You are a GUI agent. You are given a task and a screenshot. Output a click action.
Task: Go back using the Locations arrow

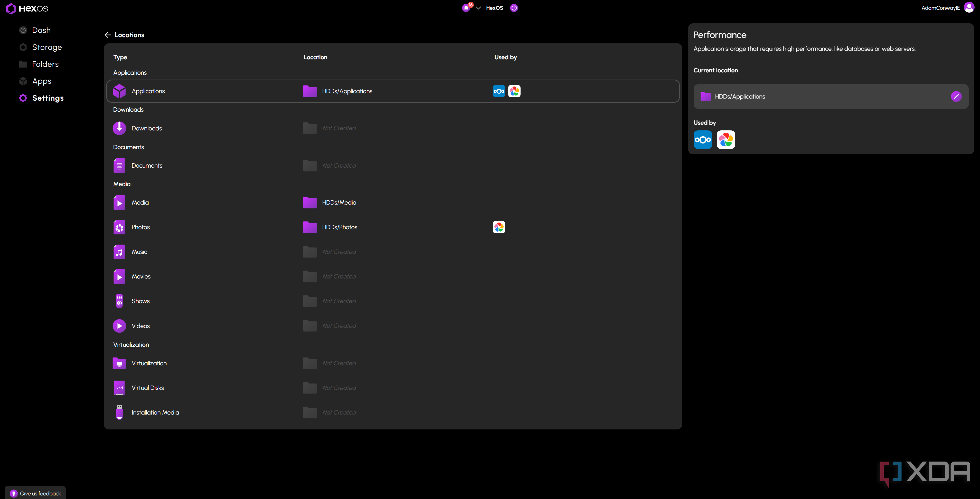click(x=108, y=35)
